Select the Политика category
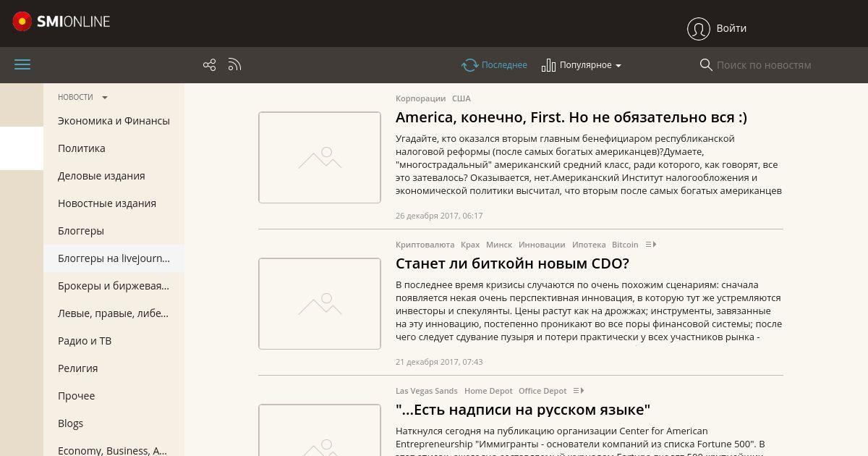The width and height of the screenshot is (868, 456). coord(114,148)
